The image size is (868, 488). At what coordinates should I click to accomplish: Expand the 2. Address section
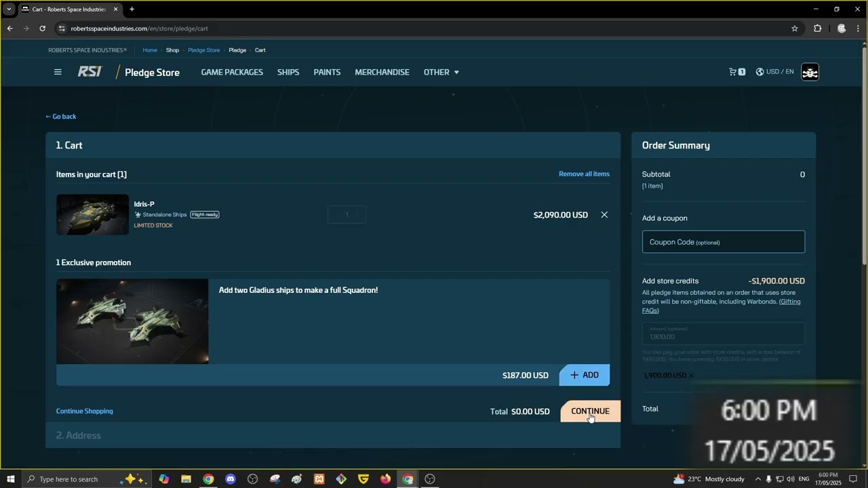pos(333,435)
